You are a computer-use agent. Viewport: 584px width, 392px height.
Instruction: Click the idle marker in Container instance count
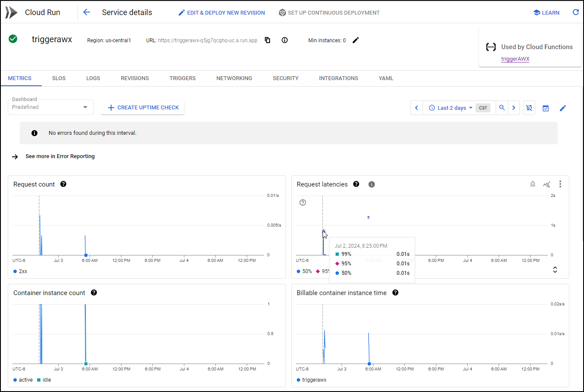86,364
